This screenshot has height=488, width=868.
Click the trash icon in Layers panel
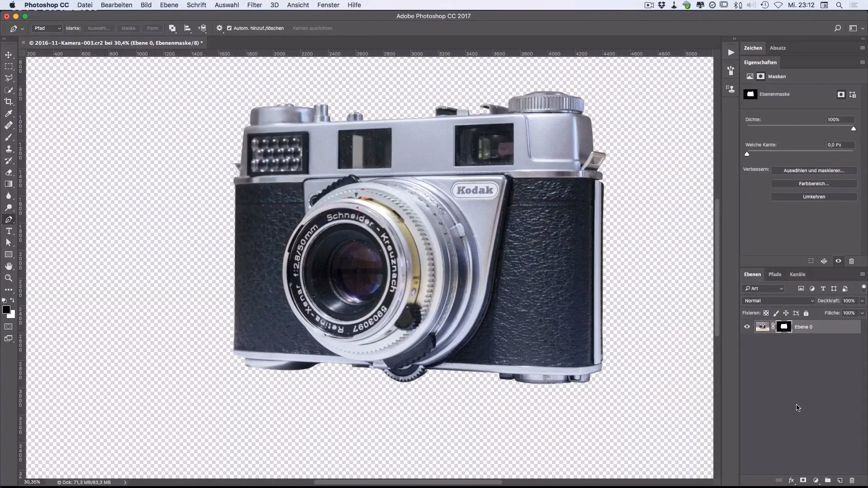852,480
